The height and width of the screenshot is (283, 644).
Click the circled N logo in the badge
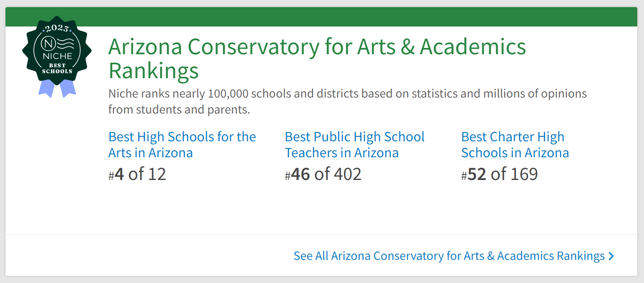(x=49, y=43)
